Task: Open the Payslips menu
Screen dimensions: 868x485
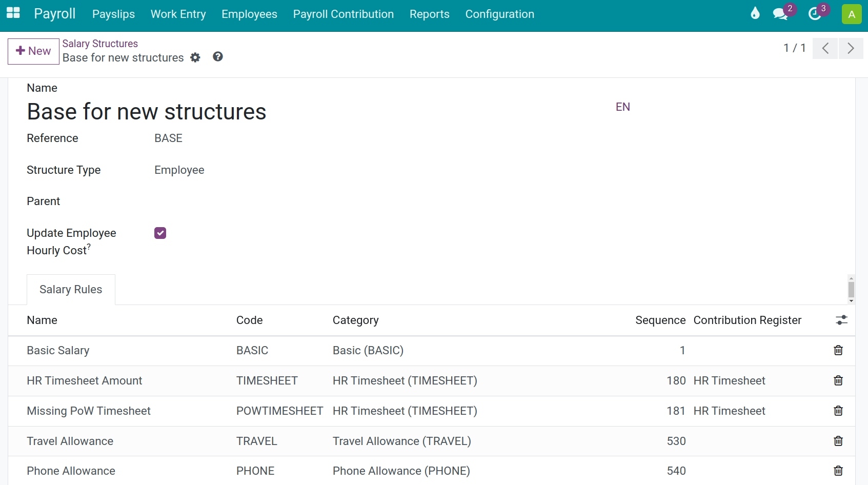Action: click(113, 14)
